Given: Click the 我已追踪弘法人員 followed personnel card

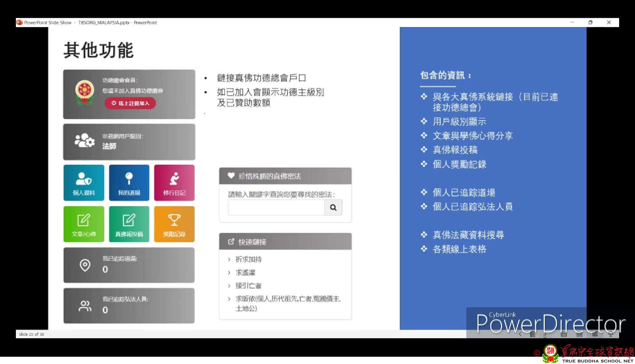Looking at the screenshot, I should (x=129, y=306).
